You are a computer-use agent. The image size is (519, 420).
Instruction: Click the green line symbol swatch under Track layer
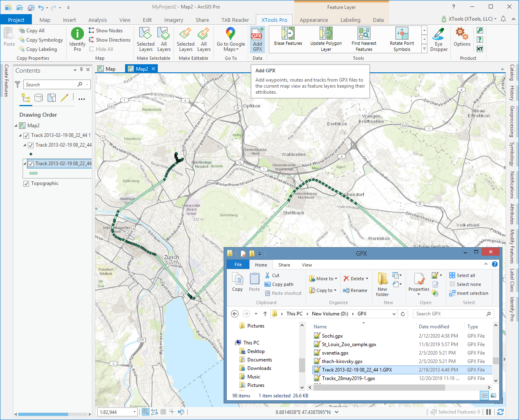coord(33,173)
